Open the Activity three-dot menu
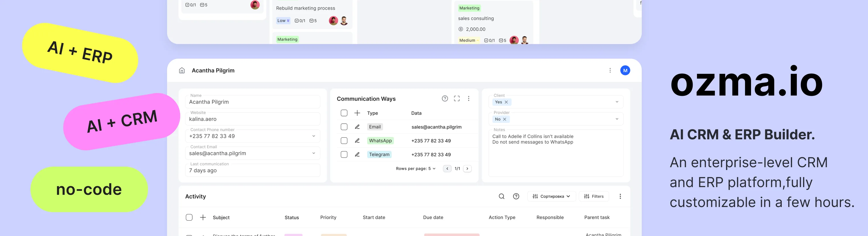 tap(620, 196)
